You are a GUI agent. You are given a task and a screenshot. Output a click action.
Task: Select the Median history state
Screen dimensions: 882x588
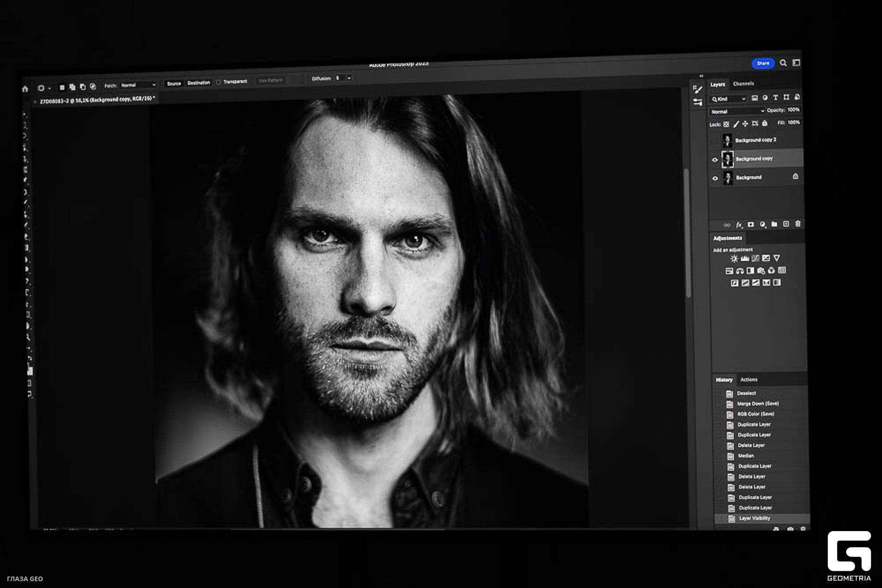pos(746,456)
